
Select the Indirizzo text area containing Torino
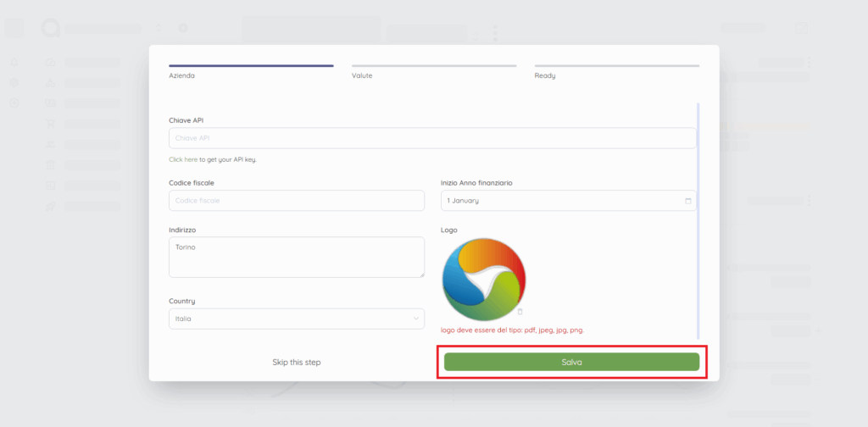pyautogui.click(x=296, y=256)
